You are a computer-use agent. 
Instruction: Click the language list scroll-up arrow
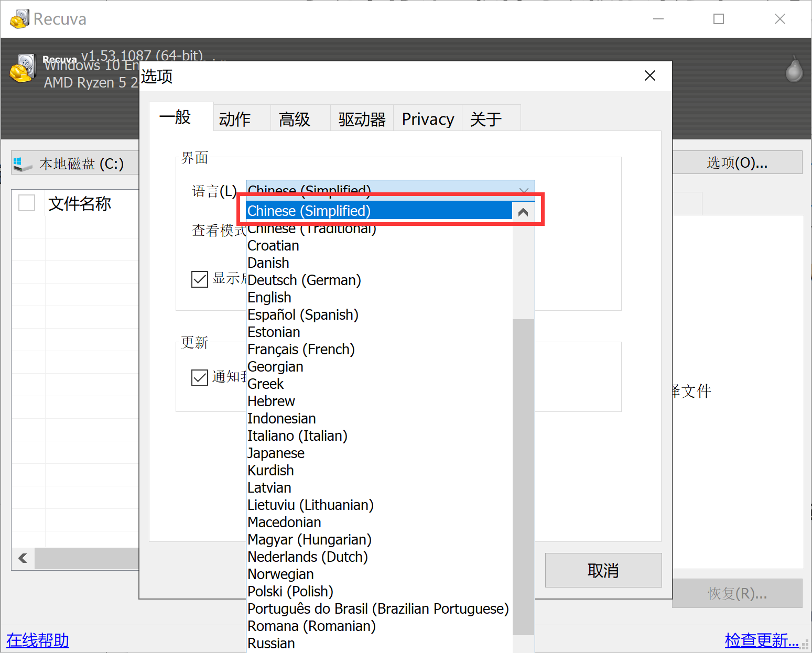523,212
